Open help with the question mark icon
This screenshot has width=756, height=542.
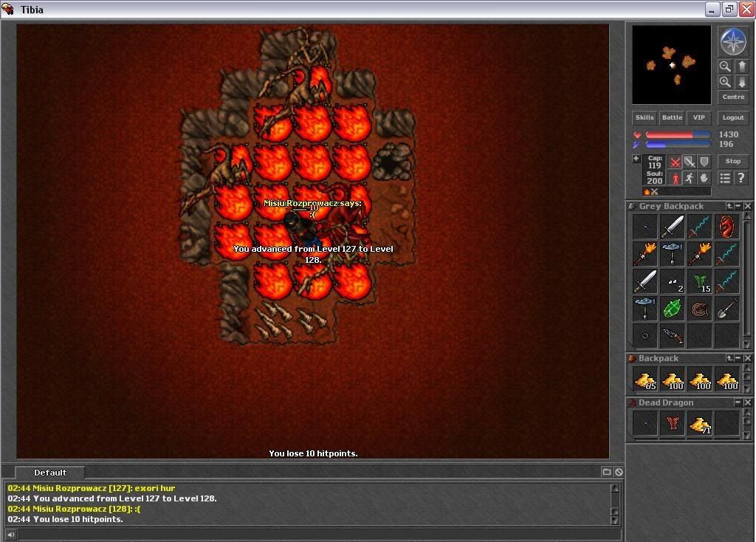point(740,178)
